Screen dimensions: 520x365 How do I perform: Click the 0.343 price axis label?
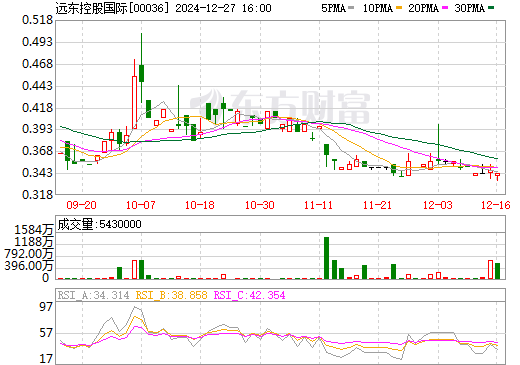tap(37, 173)
